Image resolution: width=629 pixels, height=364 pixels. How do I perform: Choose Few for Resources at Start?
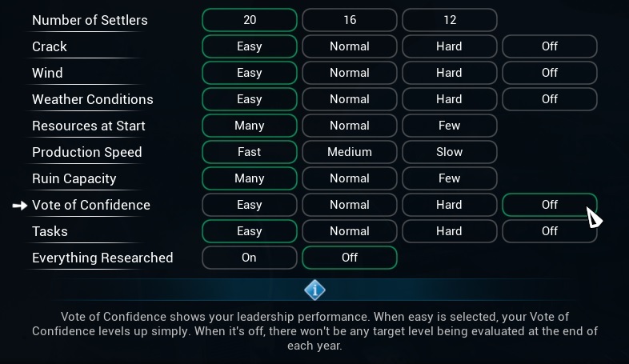click(450, 126)
